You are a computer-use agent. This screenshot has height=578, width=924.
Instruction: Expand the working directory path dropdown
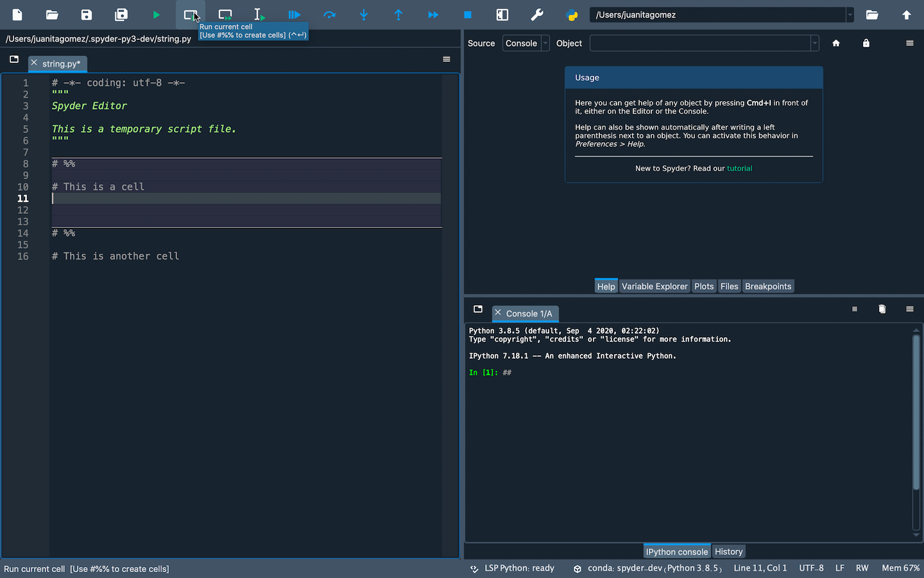850,15
